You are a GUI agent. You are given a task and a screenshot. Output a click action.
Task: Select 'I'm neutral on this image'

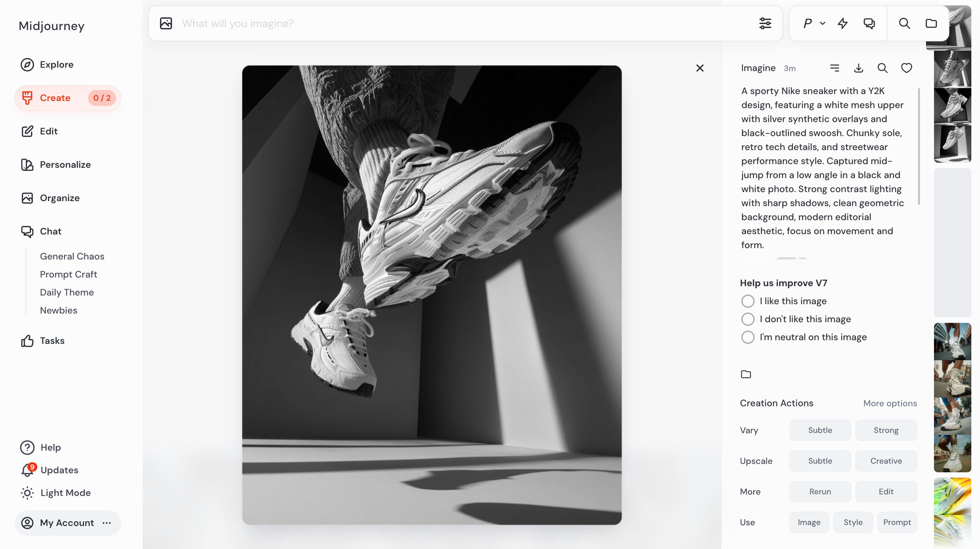click(804, 337)
